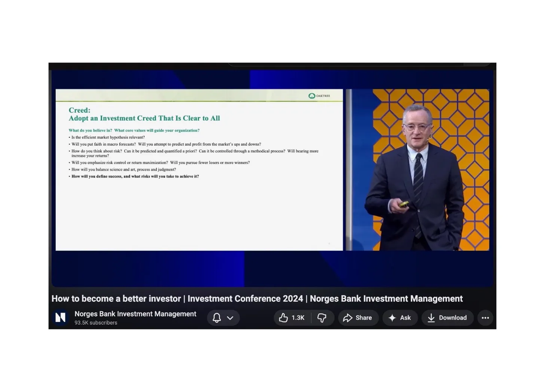Open the more actions menu for the video

coord(485,318)
